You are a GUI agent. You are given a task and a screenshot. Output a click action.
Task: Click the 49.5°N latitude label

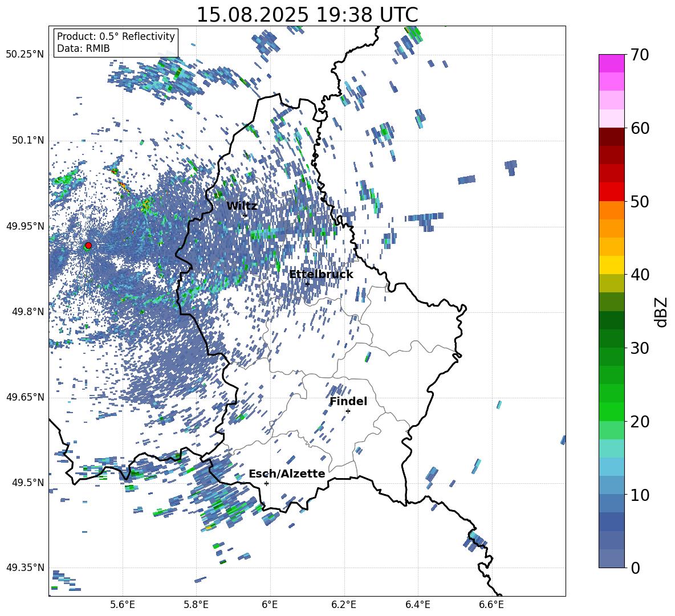pyautogui.click(x=28, y=482)
